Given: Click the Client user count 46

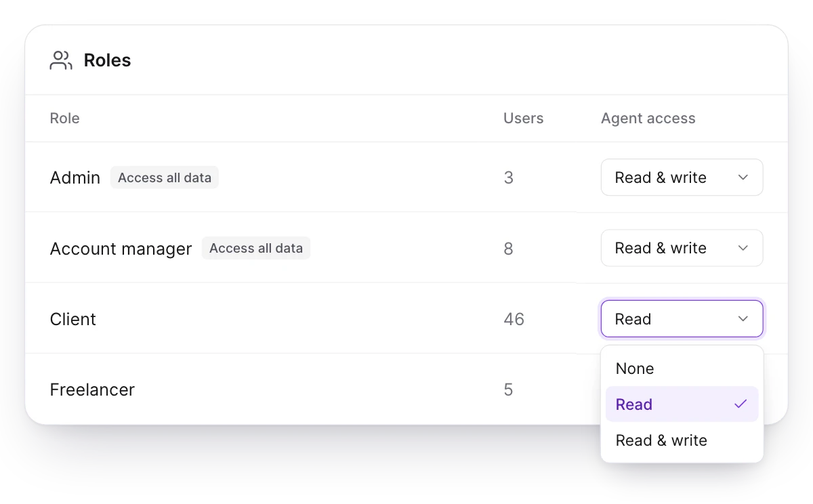Looking at the screenshot, I should tap(514, 319).
